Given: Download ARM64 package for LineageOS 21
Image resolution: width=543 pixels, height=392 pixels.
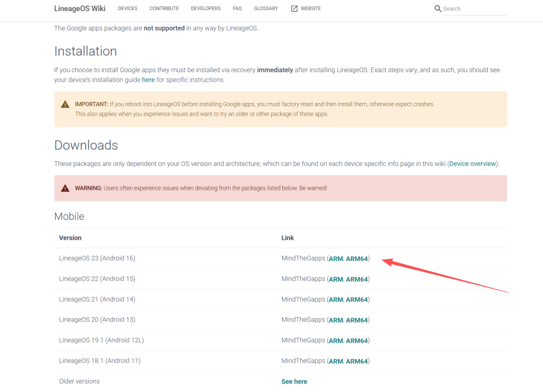Looking at the screenshot, I should [357, 300].
